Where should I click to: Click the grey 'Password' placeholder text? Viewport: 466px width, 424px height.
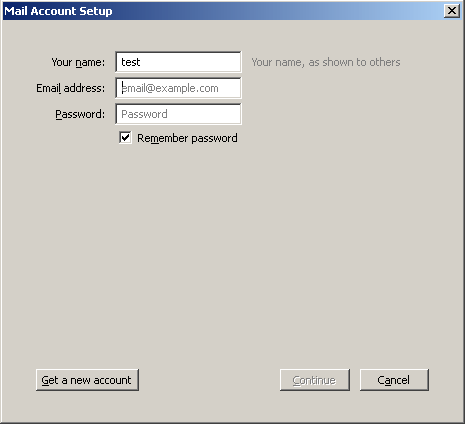click(x=144, y=114)
